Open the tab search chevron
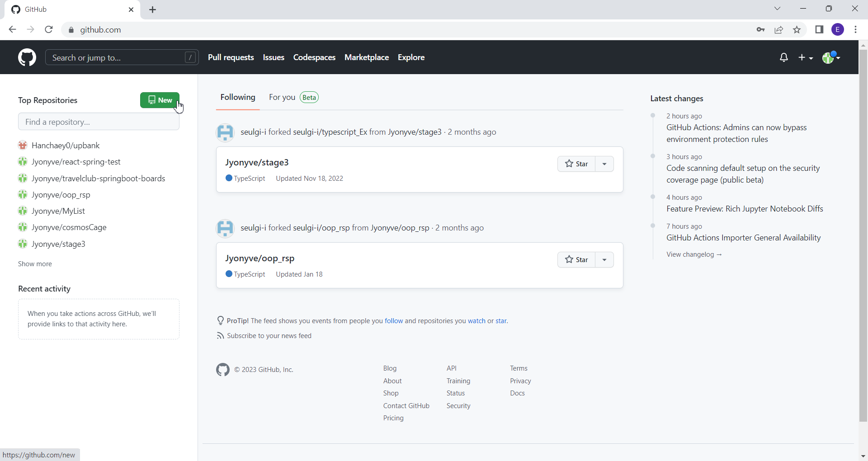868x461 pixels. (777, 9)
